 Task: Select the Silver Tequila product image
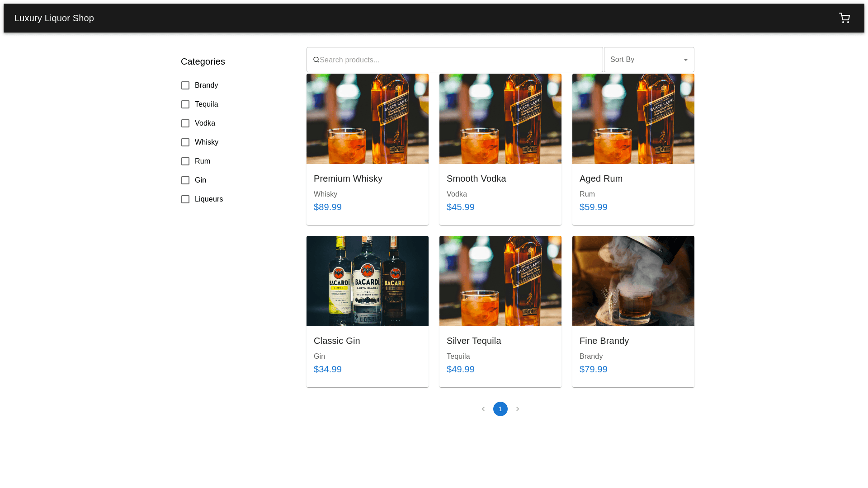[x=500, y=281]
